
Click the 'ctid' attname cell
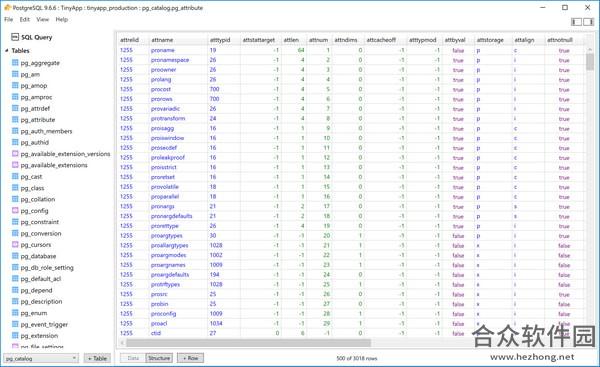178,333
